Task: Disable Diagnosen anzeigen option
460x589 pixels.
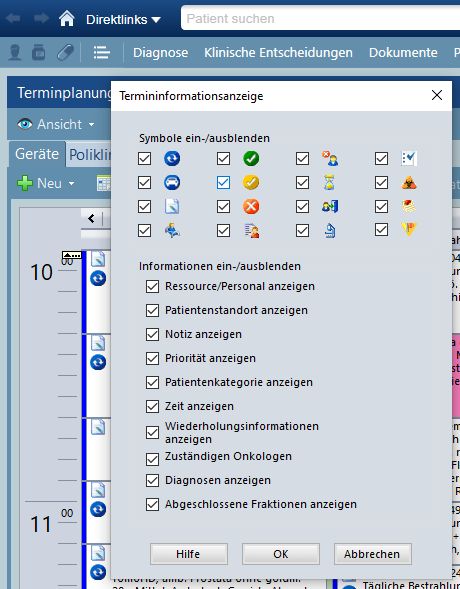Action: 152,480
